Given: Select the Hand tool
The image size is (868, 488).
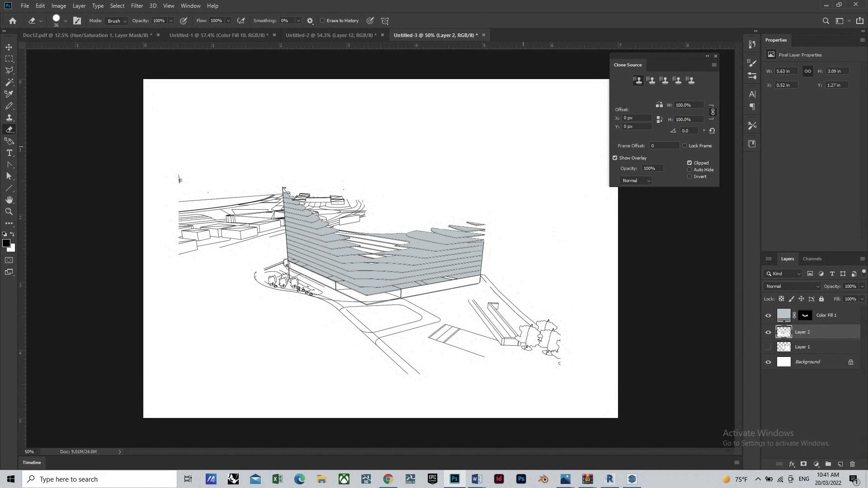Looking at the screenshot, I should coord(9,200).
